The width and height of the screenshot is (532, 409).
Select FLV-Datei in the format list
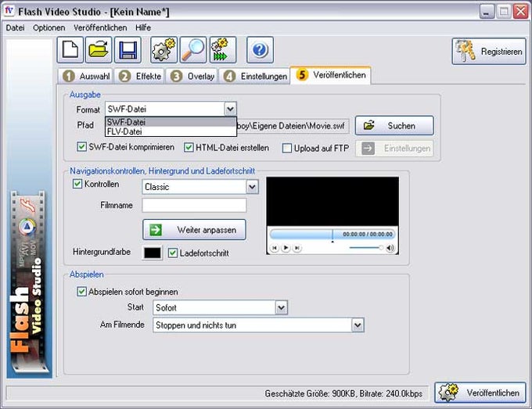point(171,131)
